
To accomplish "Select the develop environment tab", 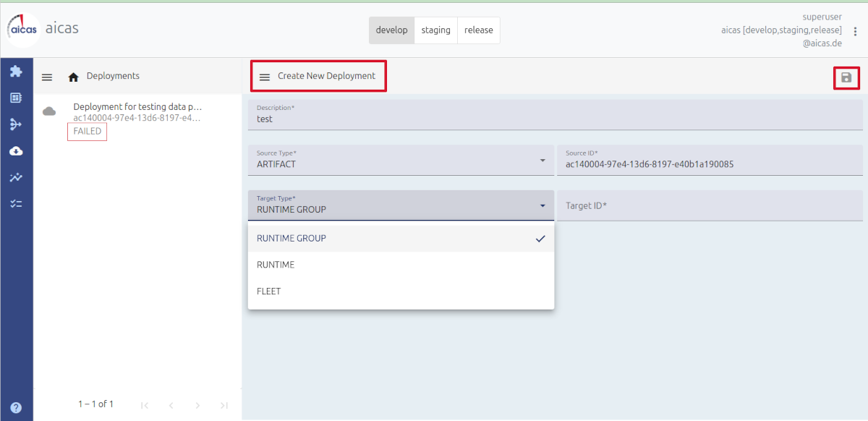I will click(x=391, y=30).
